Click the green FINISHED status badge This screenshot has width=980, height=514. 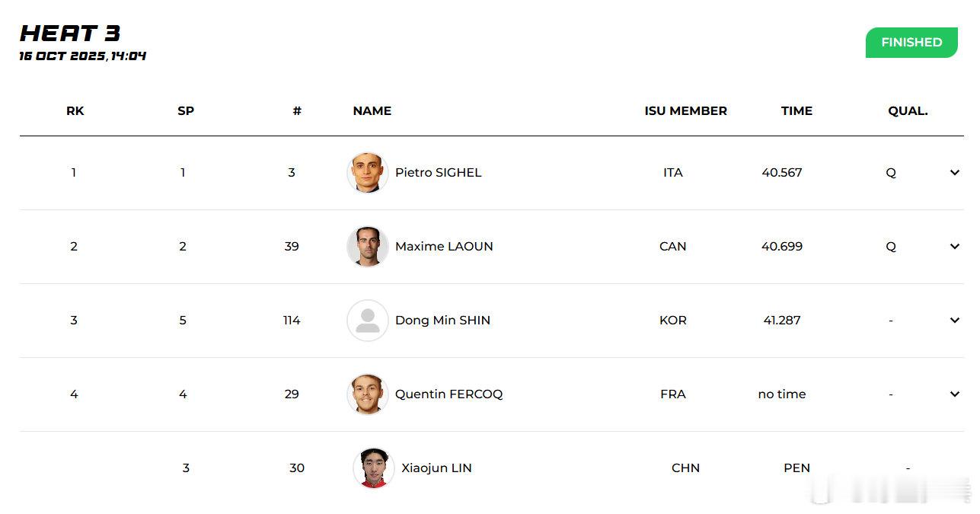pyautogui.click(x=911, y=43)
